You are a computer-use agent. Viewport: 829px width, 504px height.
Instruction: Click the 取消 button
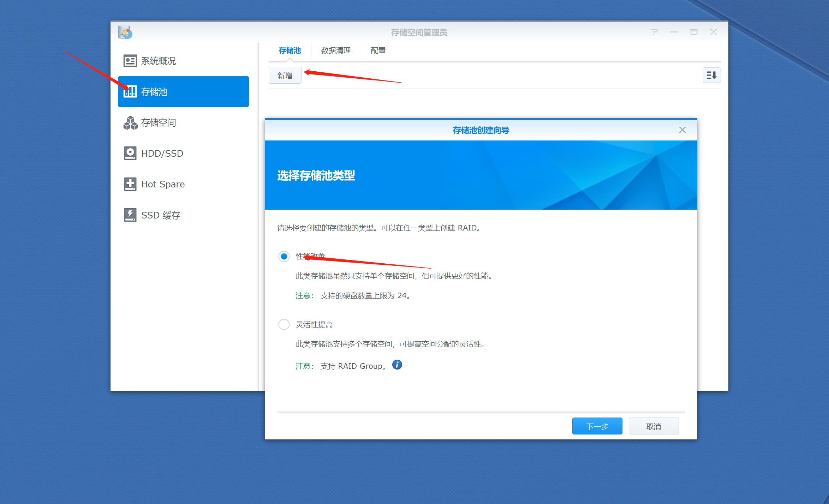click(x=653, y=426)
